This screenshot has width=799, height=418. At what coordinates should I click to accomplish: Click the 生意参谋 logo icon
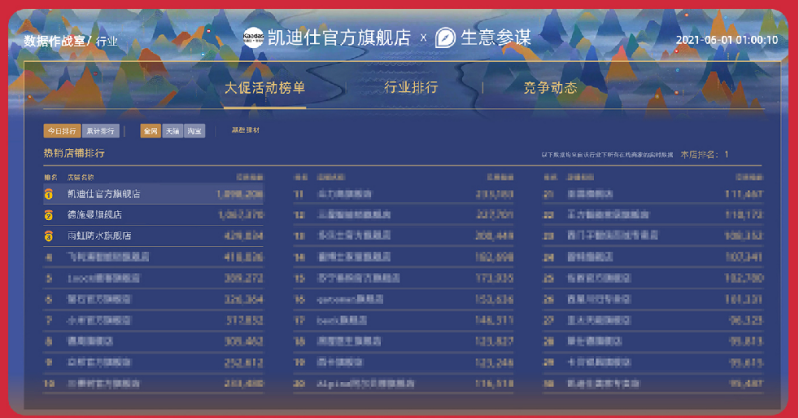coord(445,38)
